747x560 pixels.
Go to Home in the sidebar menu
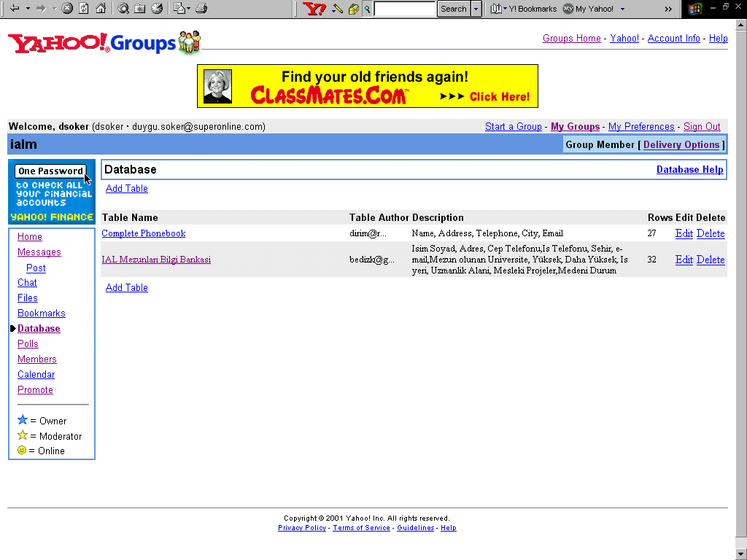29,237
